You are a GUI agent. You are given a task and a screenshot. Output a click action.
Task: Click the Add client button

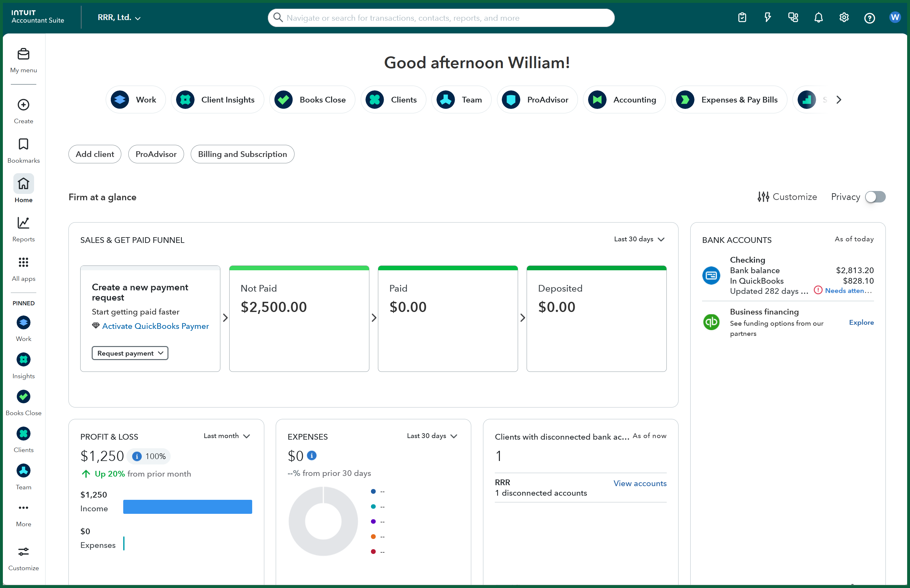pyautogui.click(x=95, y=154)
